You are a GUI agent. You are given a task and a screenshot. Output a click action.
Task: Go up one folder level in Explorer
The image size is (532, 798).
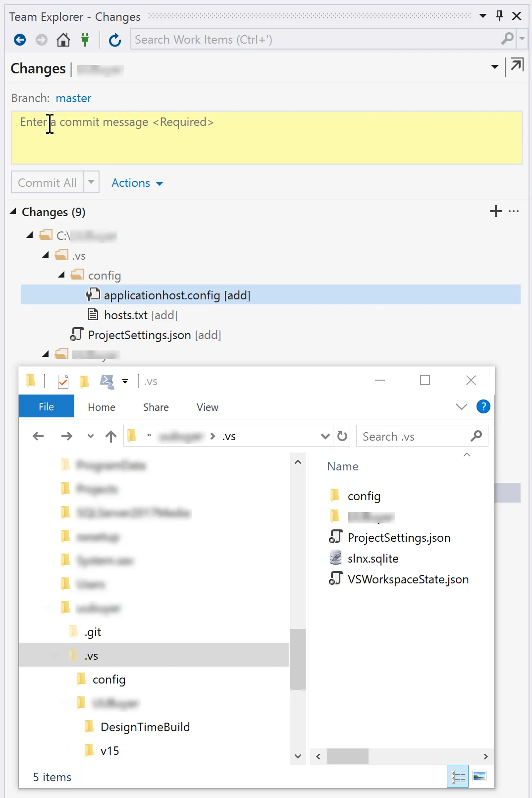point(111,436)
